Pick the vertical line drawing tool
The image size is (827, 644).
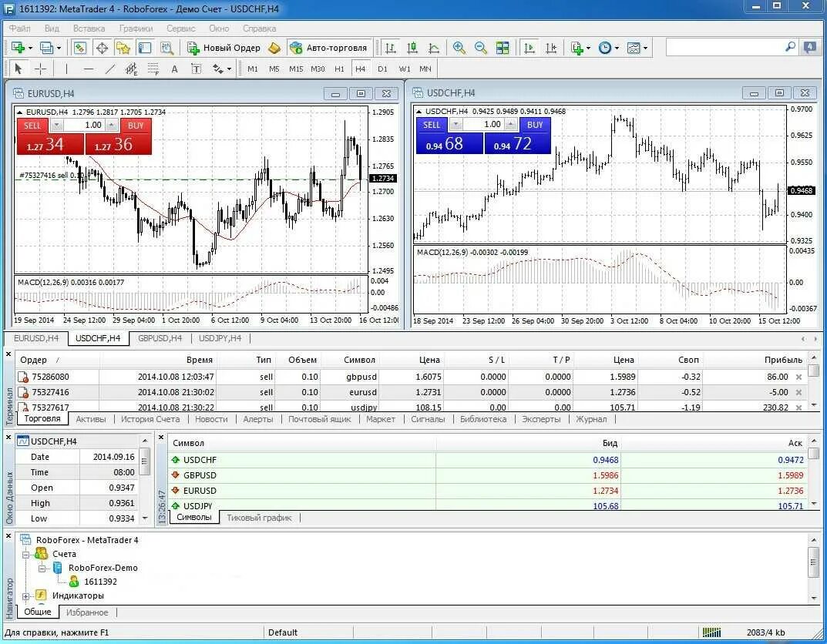pyautogui.click(x=66, y=69)
